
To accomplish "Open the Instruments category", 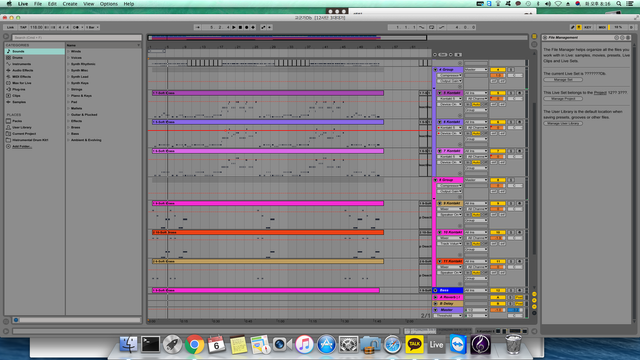I will 21,64.
